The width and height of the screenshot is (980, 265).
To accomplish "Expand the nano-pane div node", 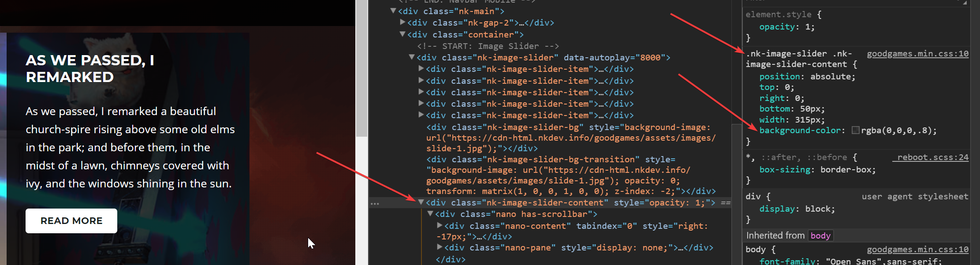I will (440, 247).
